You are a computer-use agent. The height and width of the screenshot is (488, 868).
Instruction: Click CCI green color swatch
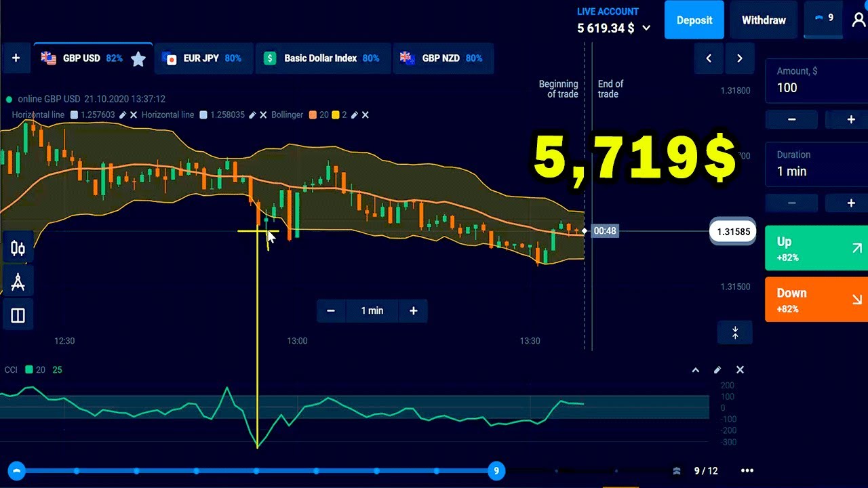(29, 370)
